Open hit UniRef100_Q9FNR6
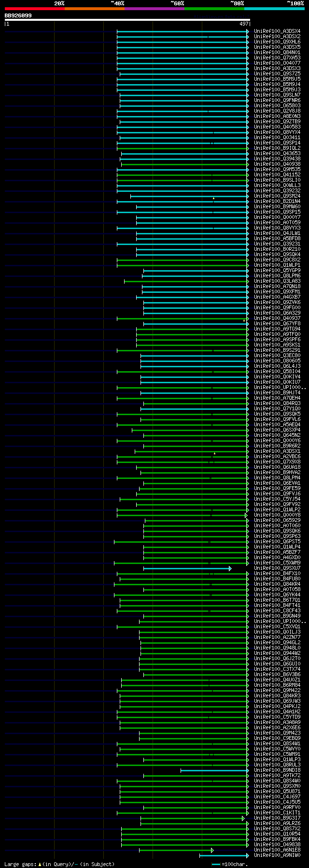Viewport: 309px width, 868px height. coord(277,100)
